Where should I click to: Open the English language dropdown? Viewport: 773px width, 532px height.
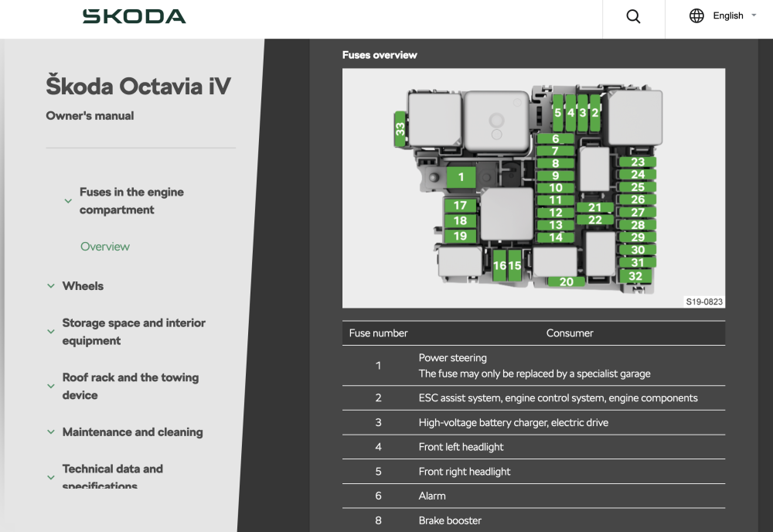(x=734, y=15)
